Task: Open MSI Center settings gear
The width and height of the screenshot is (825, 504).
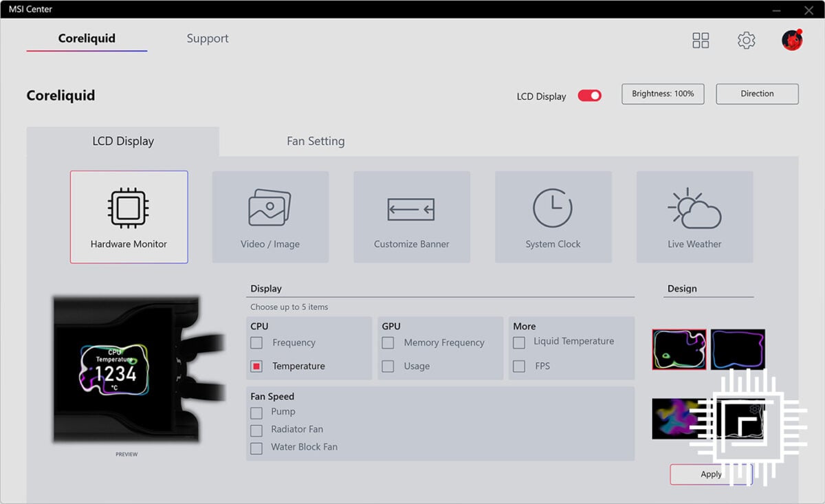Action: (x=746, y=41)
